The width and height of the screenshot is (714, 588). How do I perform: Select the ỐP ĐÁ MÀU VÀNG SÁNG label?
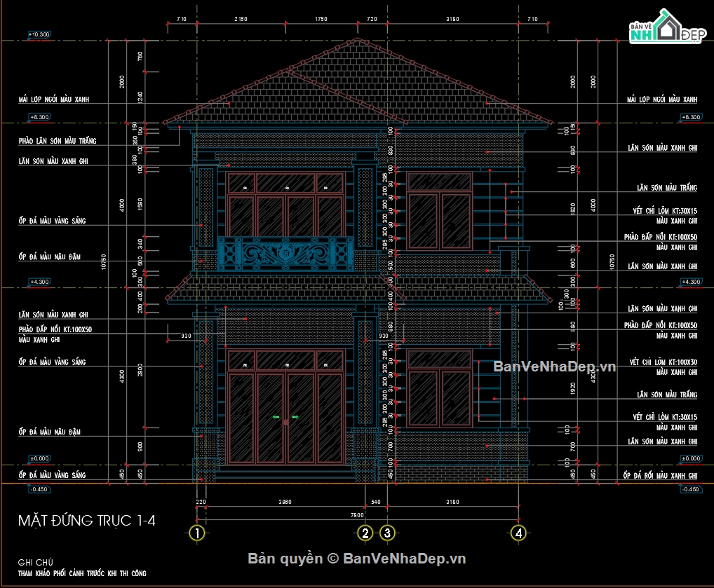coord(51,219)
